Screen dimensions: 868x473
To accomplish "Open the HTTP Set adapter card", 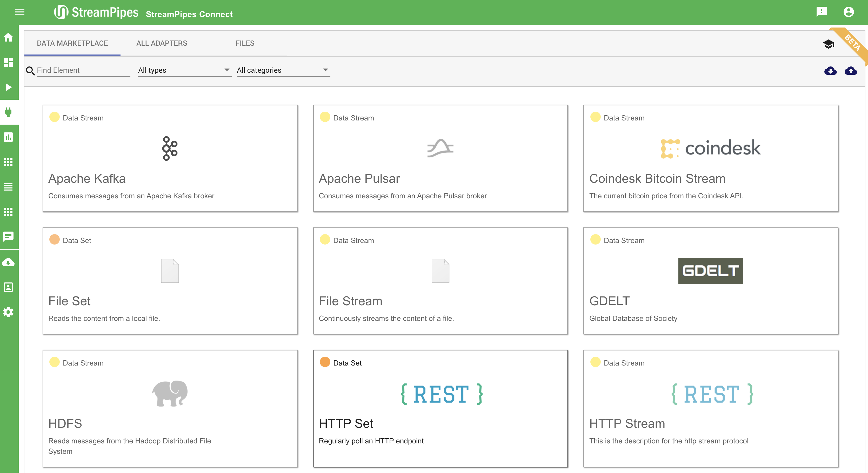I will (440, 408).
